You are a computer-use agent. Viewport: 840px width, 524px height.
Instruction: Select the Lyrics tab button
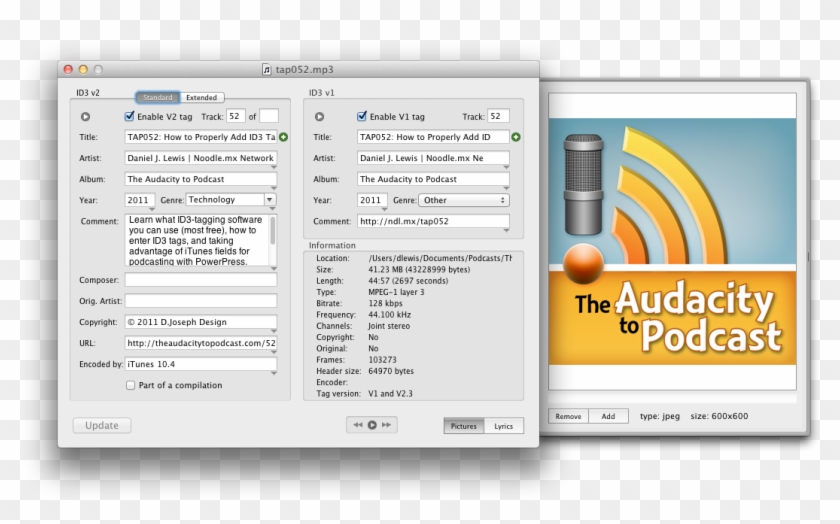click(504, 426)
